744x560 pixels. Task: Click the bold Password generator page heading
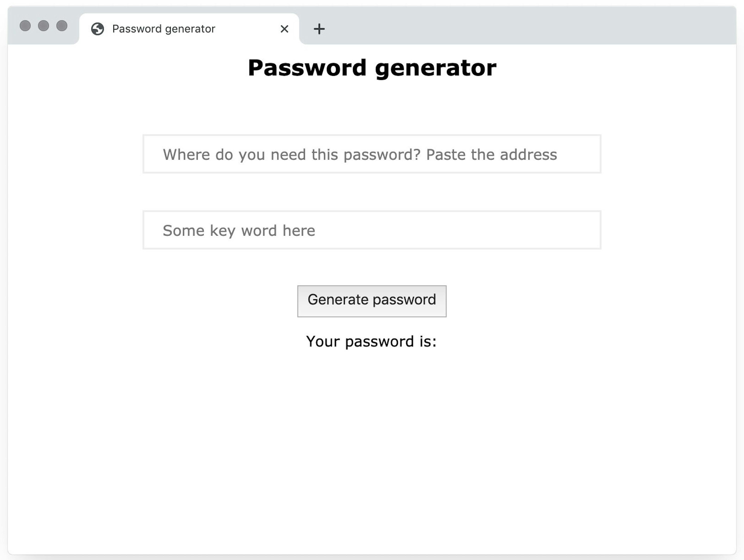pos(372,68)
